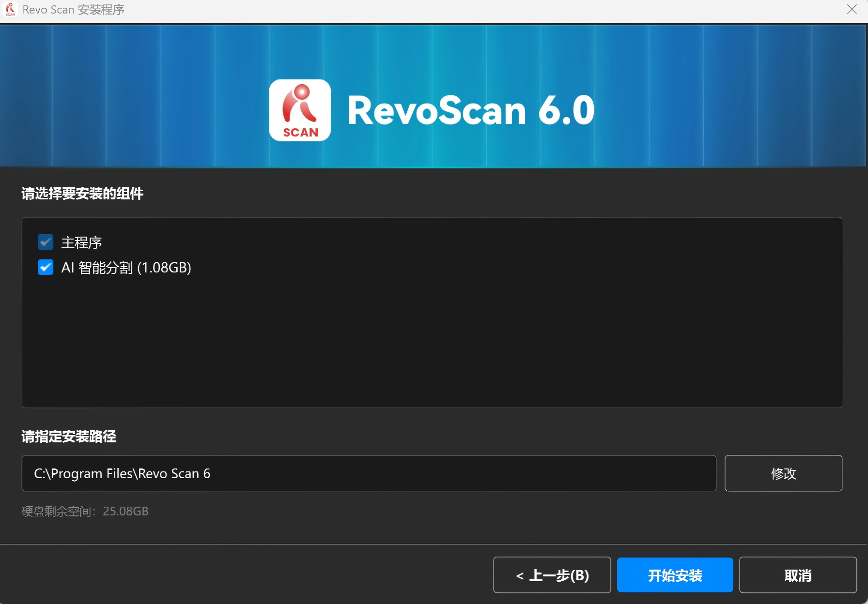This screenshot has height=604, width=868.
Task: Click the AI 智能分割 (1.08GB) label
Action: pyautogui.click(x=126, y=268)
